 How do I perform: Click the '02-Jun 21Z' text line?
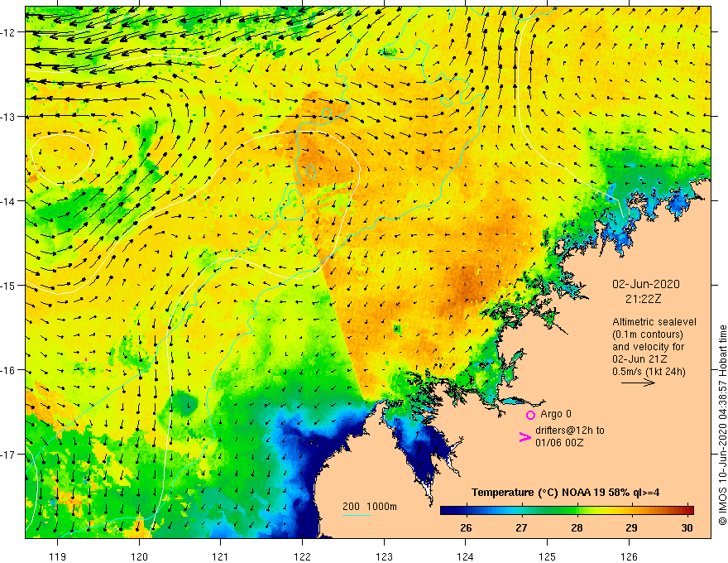pos(639,359)
